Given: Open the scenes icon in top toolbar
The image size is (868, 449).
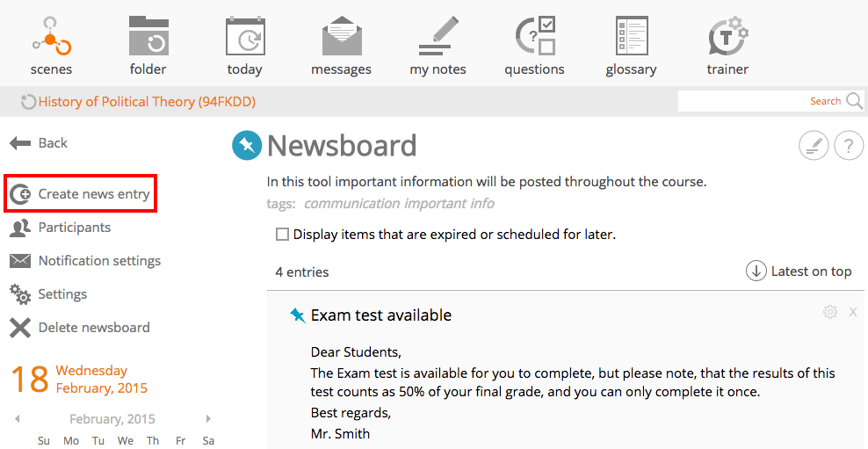Looking at the screenshot, I should point(52,37).
